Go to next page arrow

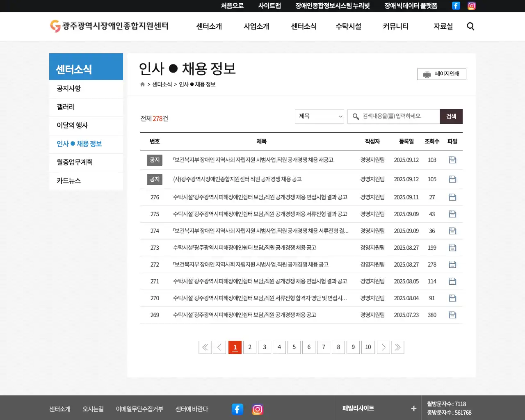coord(383,347)
